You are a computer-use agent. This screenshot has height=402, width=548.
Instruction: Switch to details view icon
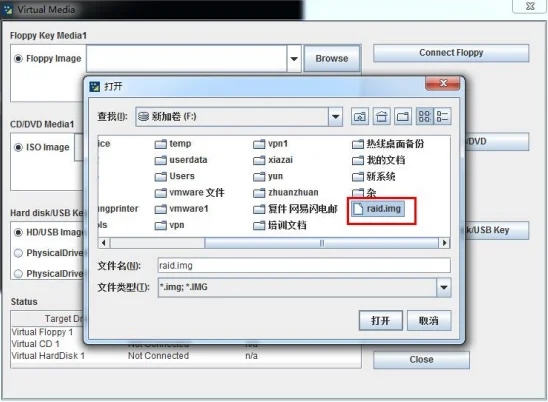[x=442, y=116]
